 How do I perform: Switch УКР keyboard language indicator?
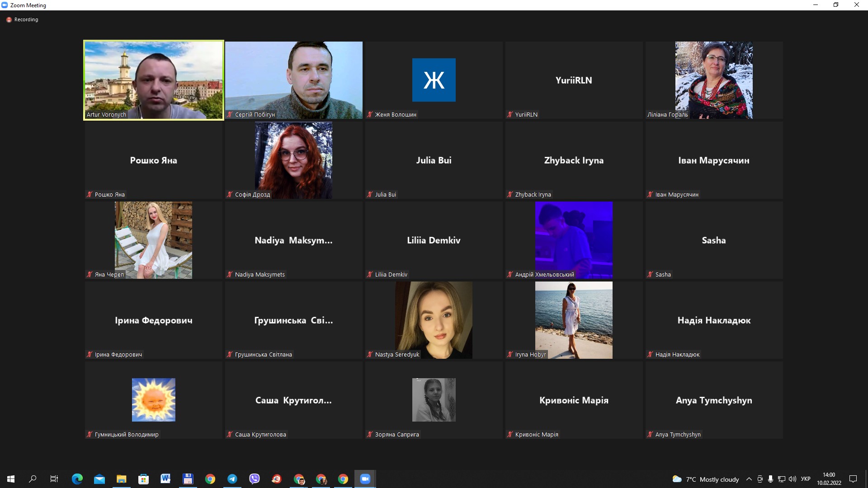806,479
